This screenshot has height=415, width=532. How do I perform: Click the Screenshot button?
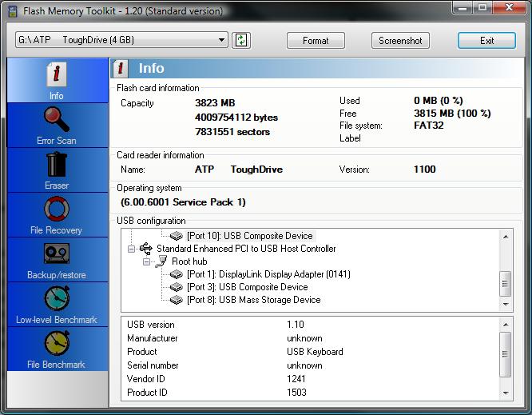point(400,41)
